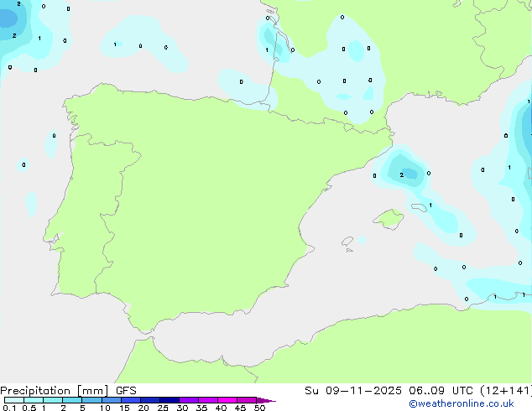
Task: Click the over-50 mm arrow tip of legend
Action: [266, 400]
